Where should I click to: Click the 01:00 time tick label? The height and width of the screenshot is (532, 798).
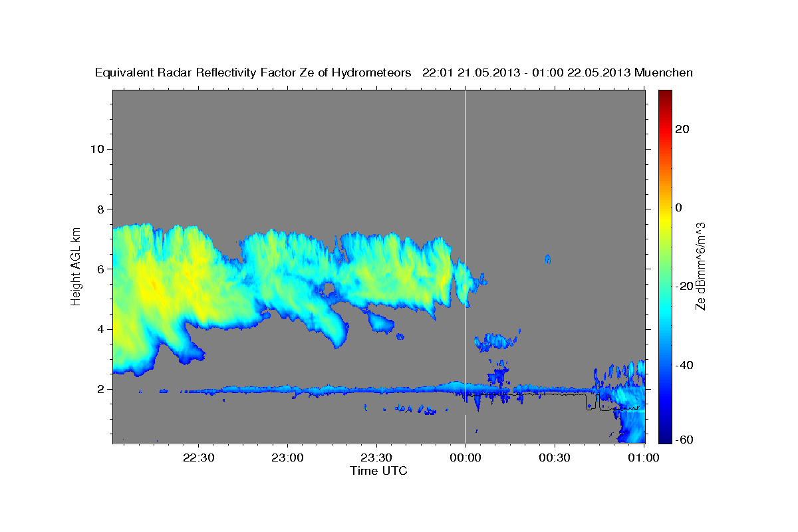(644, 458)
